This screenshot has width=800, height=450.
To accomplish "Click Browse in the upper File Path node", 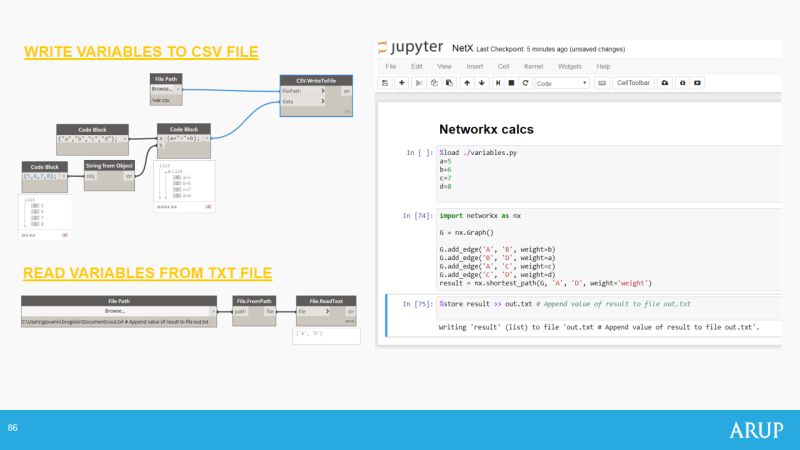I will tap(162, 89).
